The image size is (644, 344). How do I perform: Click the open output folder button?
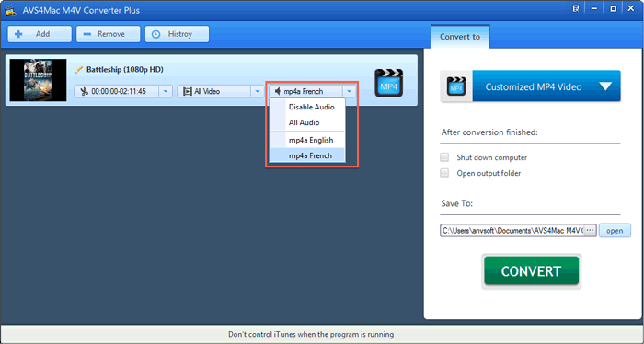point(615,230)
